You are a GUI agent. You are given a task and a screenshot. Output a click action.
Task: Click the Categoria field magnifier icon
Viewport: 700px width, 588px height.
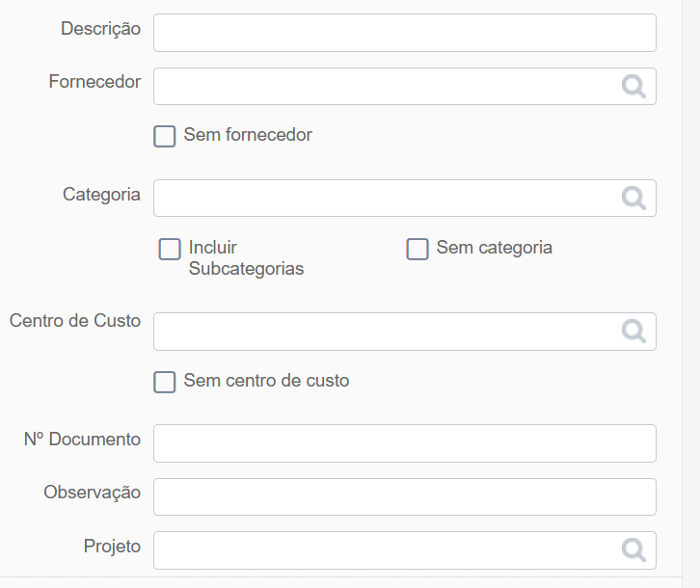633,199
